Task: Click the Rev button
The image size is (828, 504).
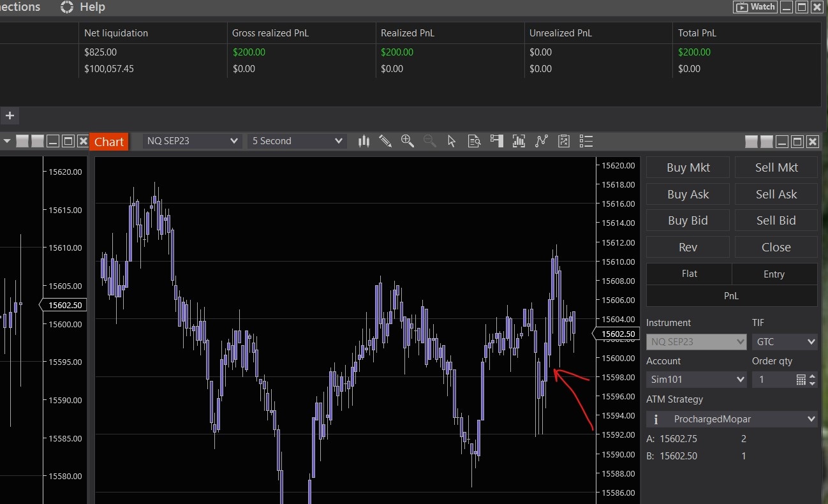Action: 688,248
